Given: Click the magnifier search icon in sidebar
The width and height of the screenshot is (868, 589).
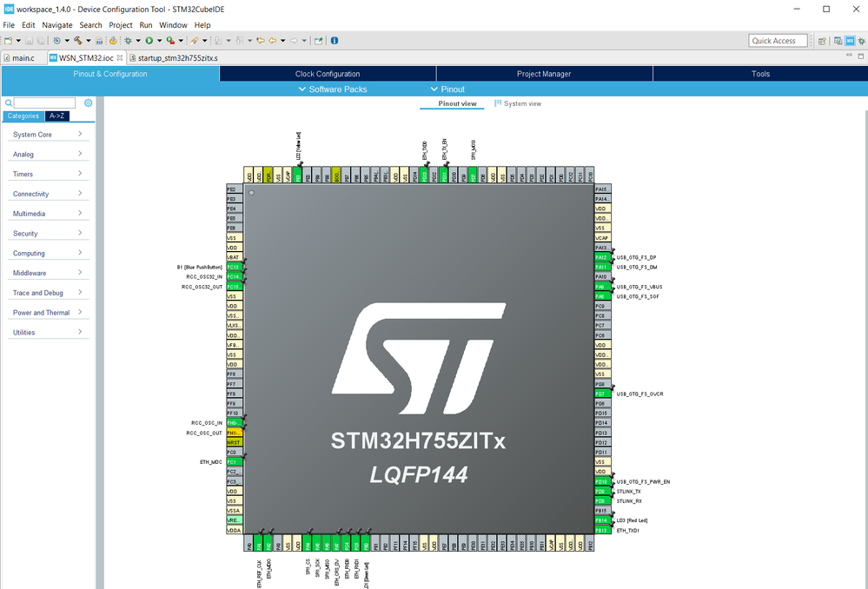Looking at the screenshot, I should (x=9, y=103).
